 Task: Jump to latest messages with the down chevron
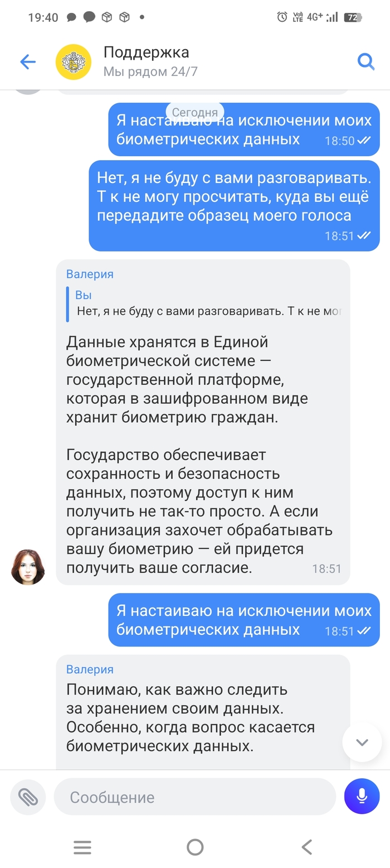362,742
